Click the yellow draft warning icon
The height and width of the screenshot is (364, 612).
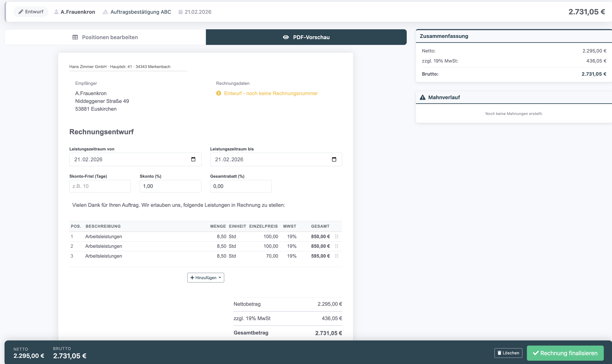coord(218,93)
